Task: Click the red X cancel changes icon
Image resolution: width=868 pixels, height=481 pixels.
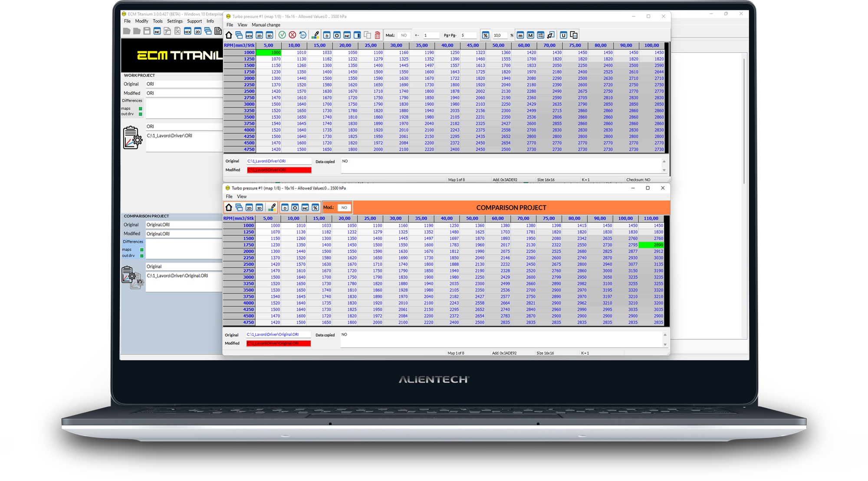Action: (x=293, y=35)
